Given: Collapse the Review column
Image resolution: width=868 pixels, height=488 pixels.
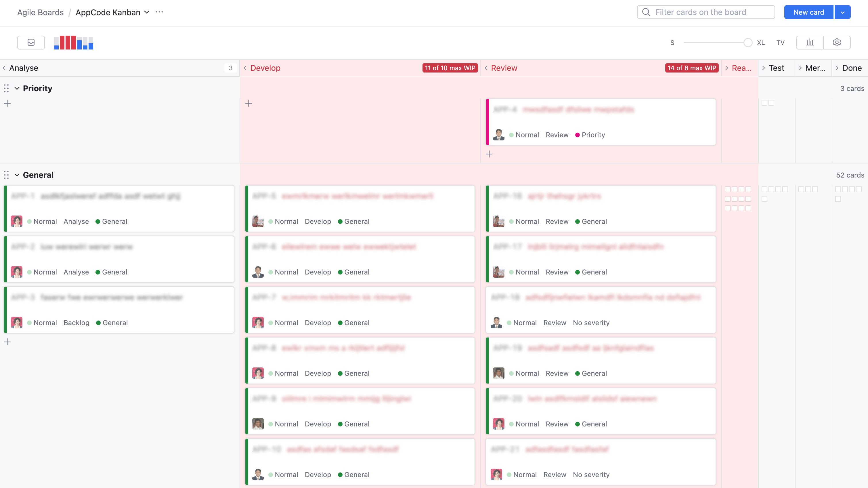Looking at the screenshot, I should click(486, 68).
